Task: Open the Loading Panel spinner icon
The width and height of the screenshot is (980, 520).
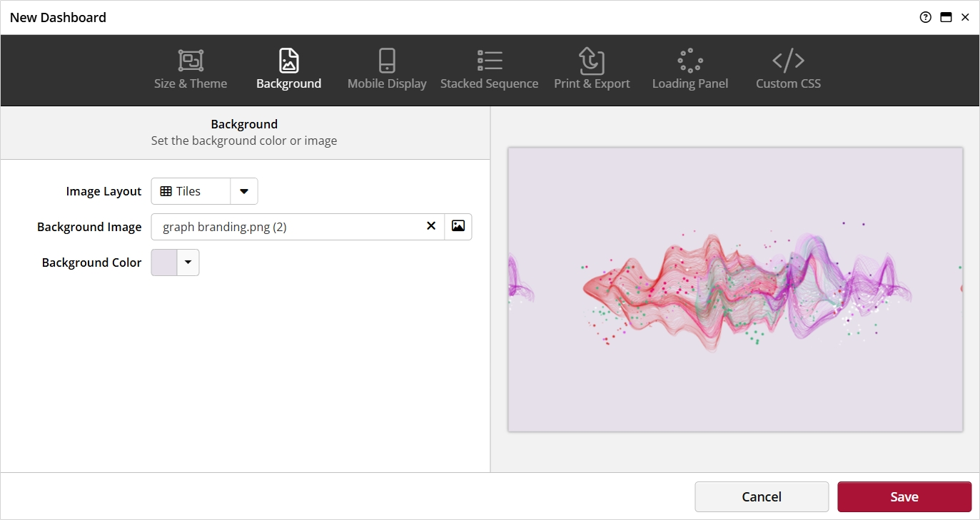Action: pyautogui.click(x=690, y=61)
